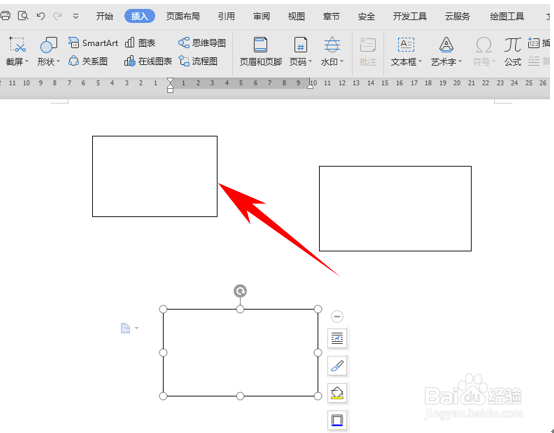Insert a 公式 equation
Screen dimensions: 554x433
[x=513, y=52]
